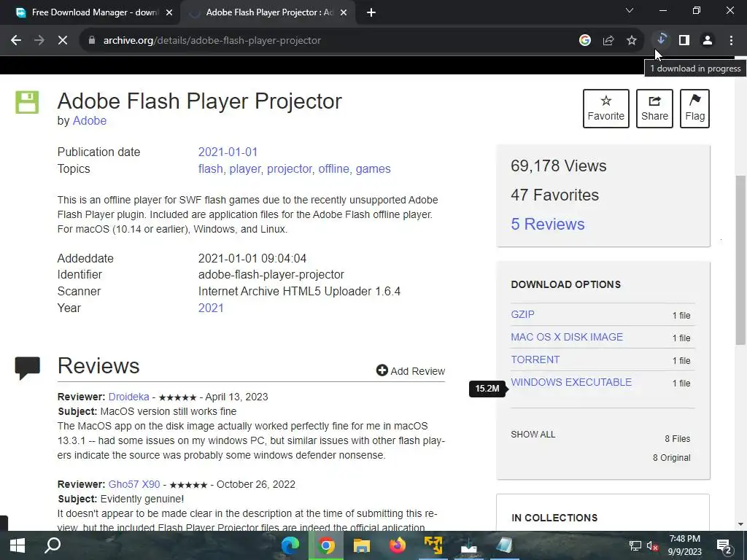The height and width of the screenshot is (560, 747).
Task: Click the muted volume tray icon
Action: click(652, 545)
